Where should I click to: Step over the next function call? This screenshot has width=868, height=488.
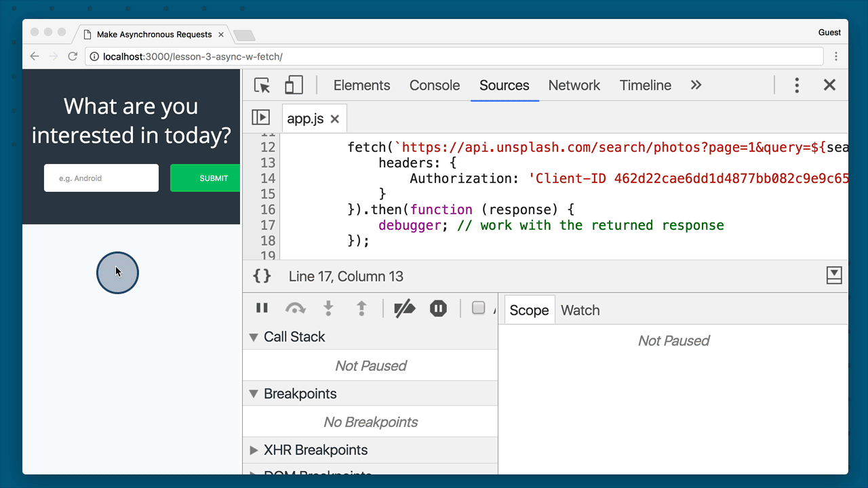click(295, 308)
